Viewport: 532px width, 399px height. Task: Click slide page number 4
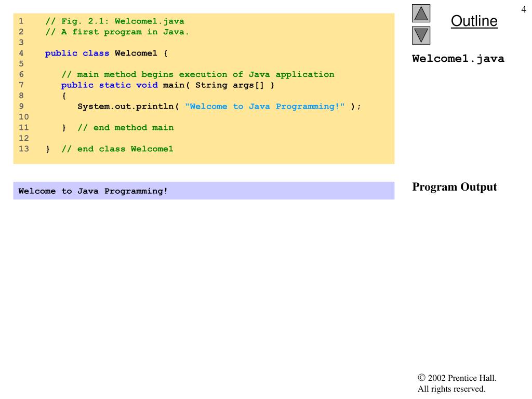(x=524, y=9)
